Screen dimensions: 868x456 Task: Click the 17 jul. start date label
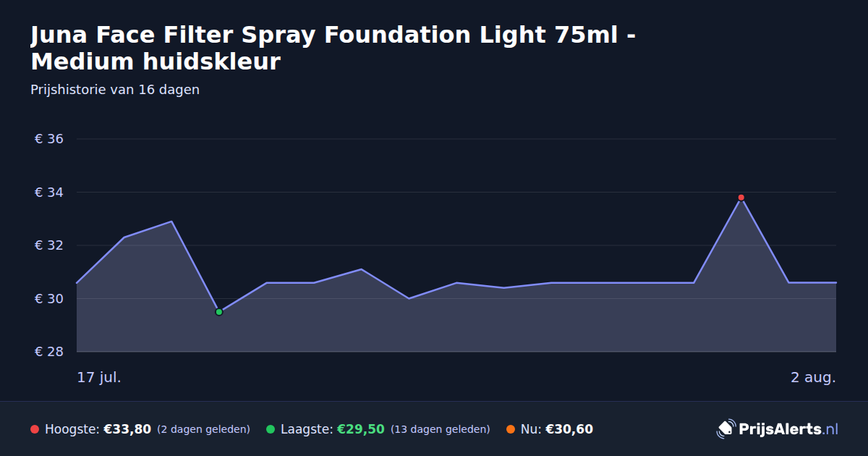[99, 378]
